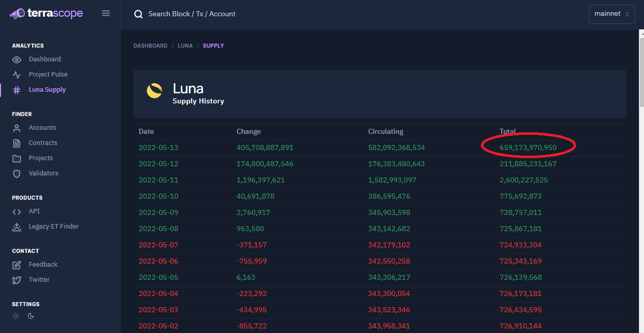Open Dashboard in the sidebar
Image resolution: width=644 pixels, height=333 pixels.
pyautogui.click(x=45, y=59)
